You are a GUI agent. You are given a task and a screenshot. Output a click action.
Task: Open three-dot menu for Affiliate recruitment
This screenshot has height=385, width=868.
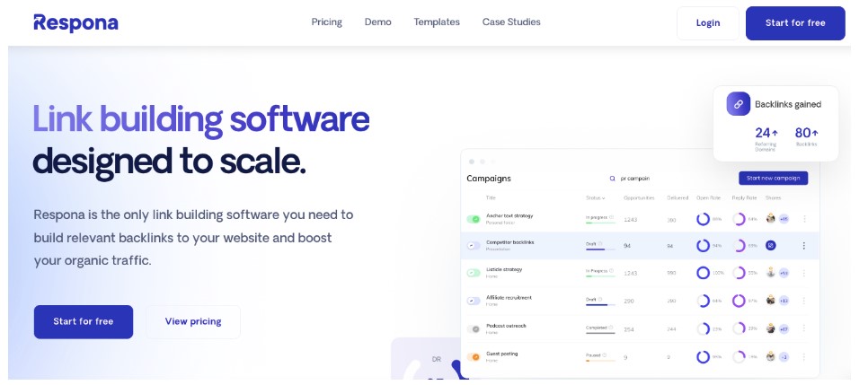tap(804, 301)
